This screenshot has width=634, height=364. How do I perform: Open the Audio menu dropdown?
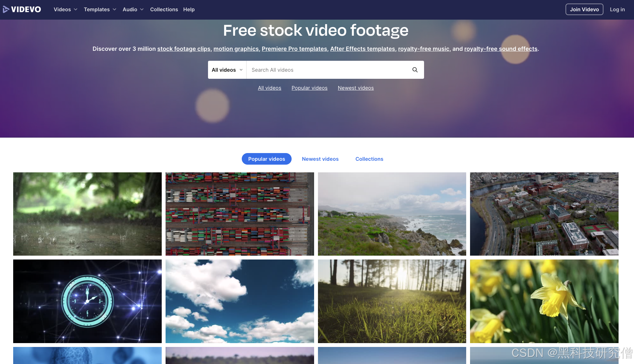coord(133,10)
